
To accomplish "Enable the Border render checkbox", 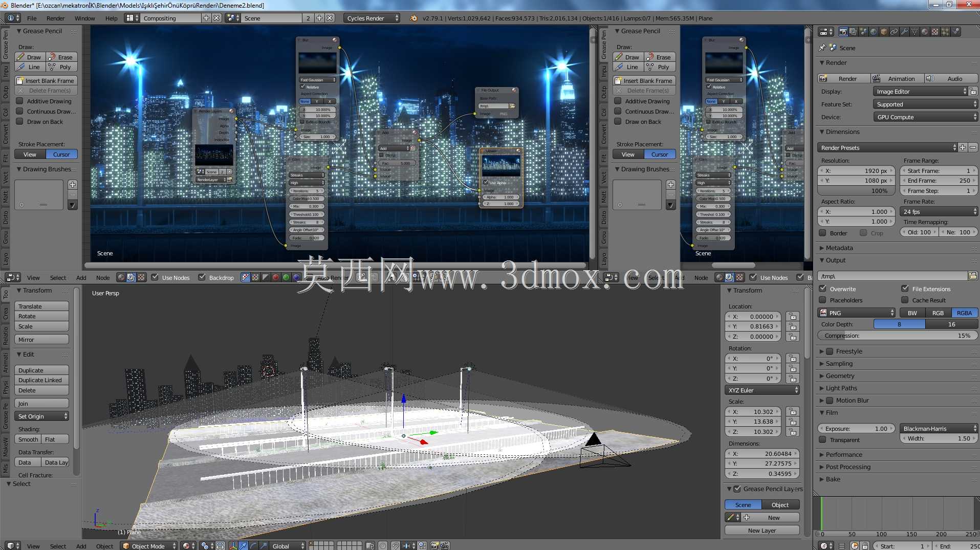I will [823, 233].
